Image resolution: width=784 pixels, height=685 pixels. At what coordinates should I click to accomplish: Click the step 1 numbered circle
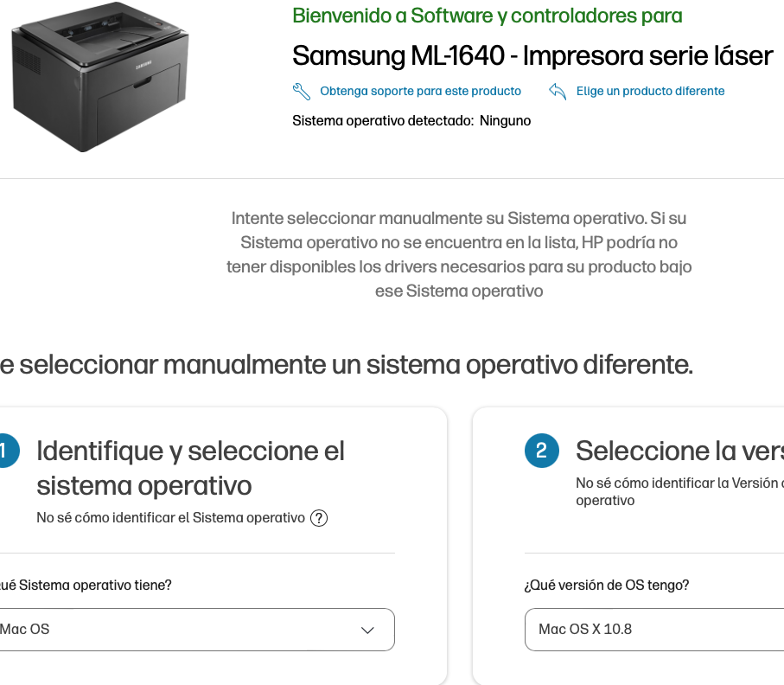7,451
